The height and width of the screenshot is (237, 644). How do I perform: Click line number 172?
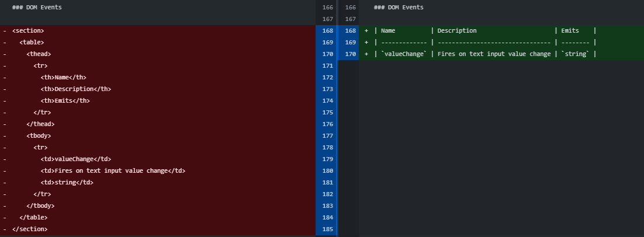pyautogui.click(x=328, y=77)
